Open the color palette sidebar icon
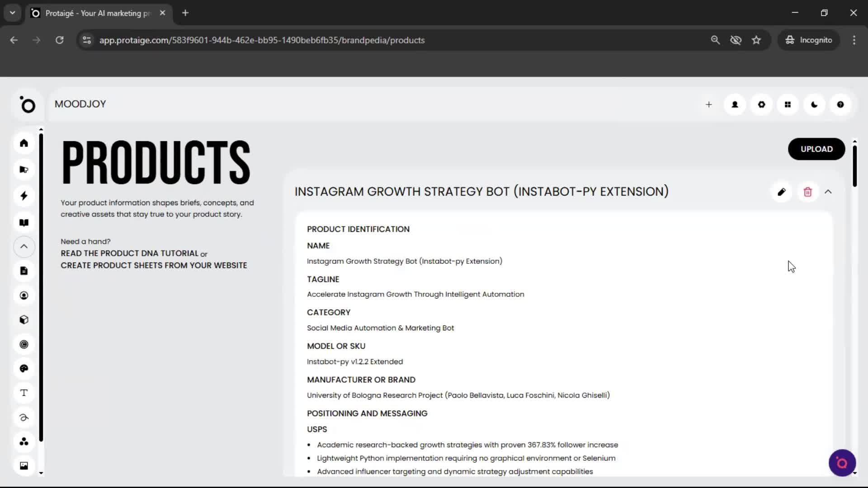 pos(24,368)
